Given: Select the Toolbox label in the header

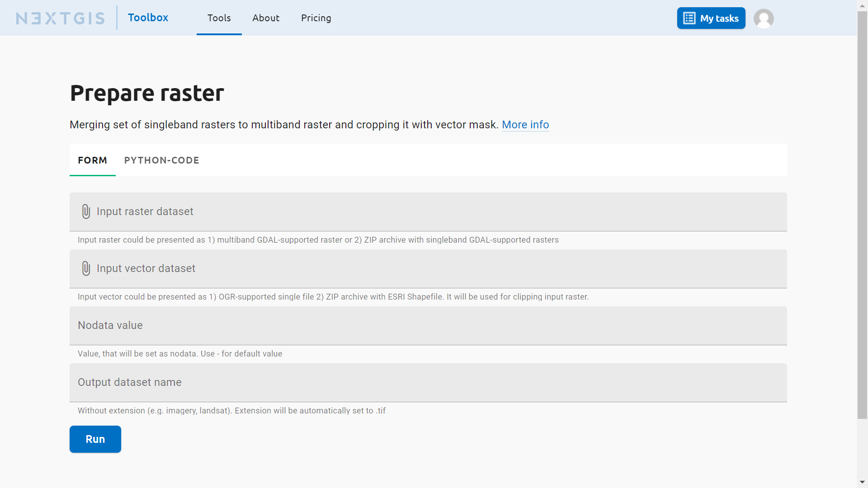Looking at the screenshot, I should pyautogui.click(x=148, y=17).
